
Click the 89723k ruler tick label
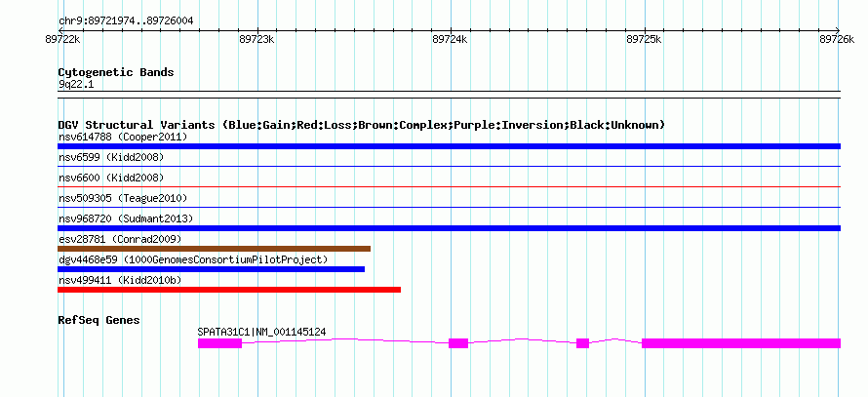256,39
